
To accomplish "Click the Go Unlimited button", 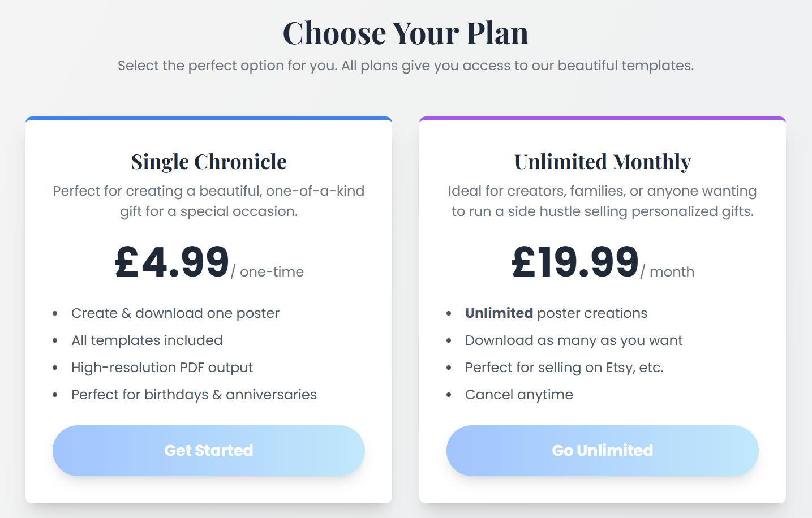I will (x=602, y=450).
